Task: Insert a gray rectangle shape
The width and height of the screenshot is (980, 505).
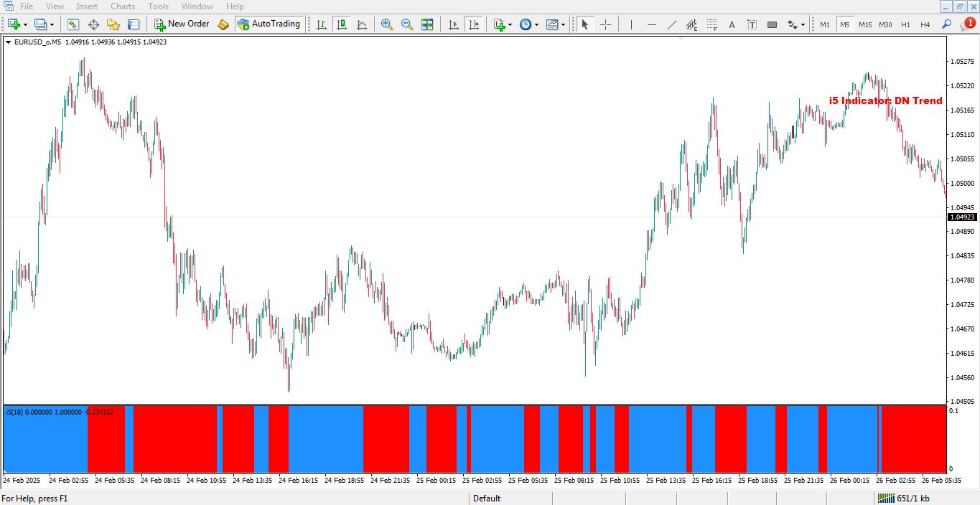Action: click(772, 24)
